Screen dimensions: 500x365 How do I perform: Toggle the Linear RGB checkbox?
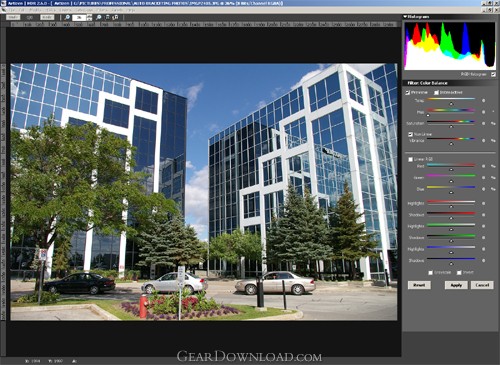tap(410, 159)
